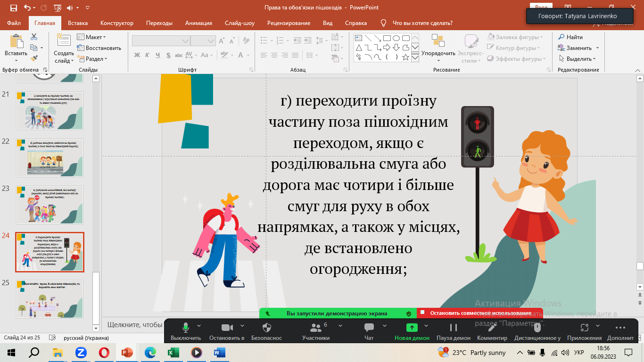Select slide 22 thumbnail
This screenshot has width=644, height=362.
point(50,157)
